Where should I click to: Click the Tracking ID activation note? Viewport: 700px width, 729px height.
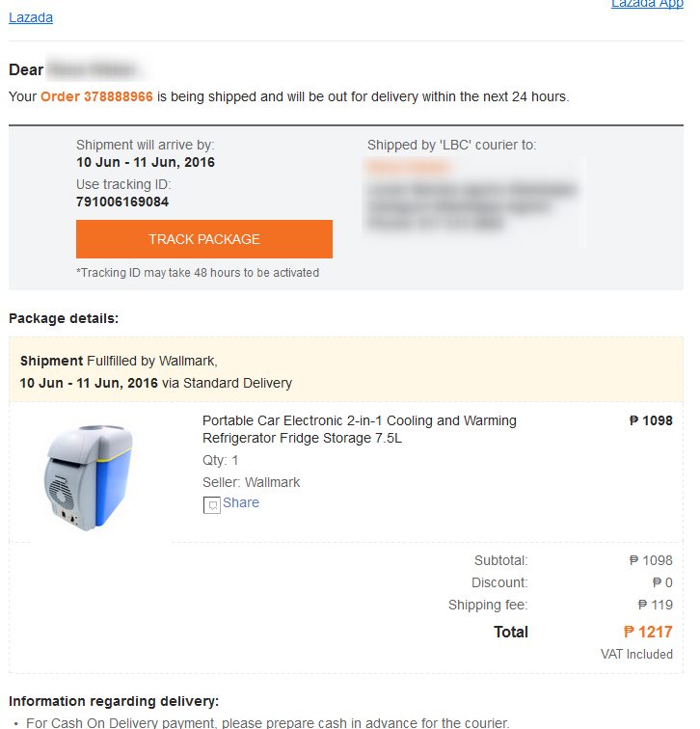pyautogui.click(x=198, y=273)
